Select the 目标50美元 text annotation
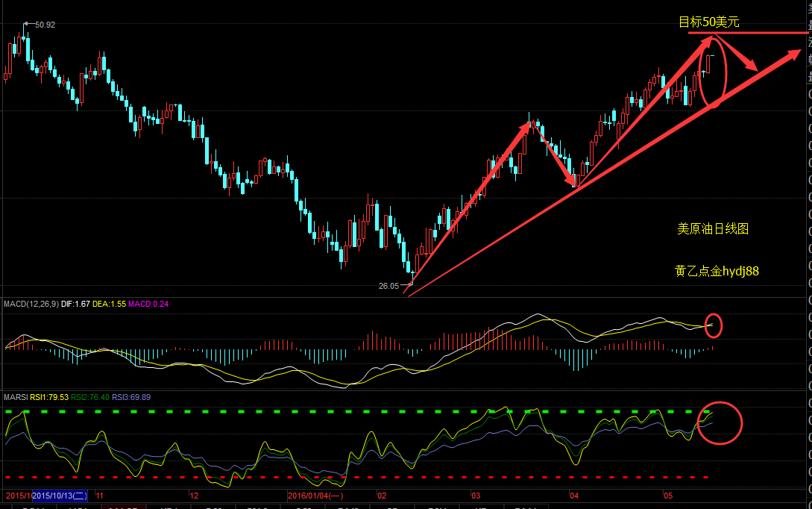The width and height of the screenshot is (812, 509). tap(708, 22)
